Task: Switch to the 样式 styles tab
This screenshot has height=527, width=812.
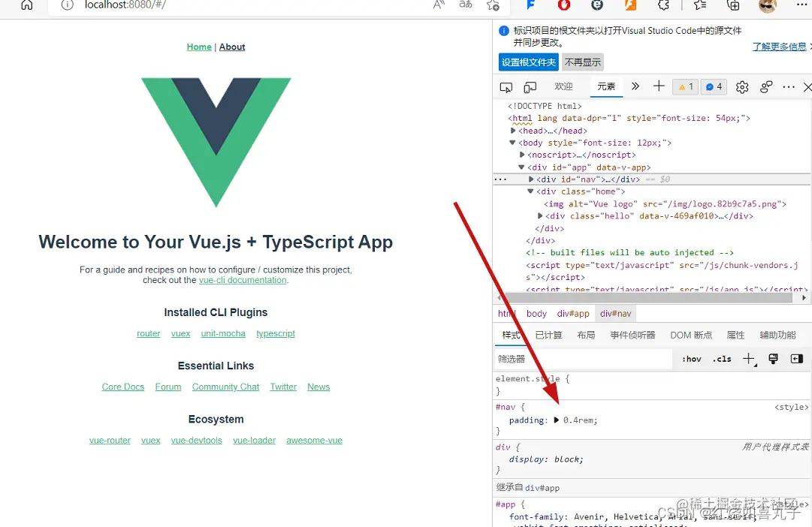Action: tap(511, 335)
